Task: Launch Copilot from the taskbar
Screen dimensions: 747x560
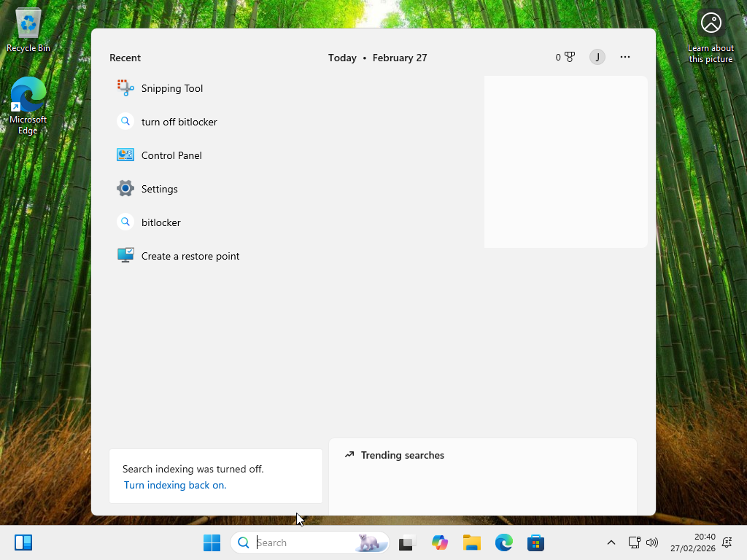Action: point(440,542)
